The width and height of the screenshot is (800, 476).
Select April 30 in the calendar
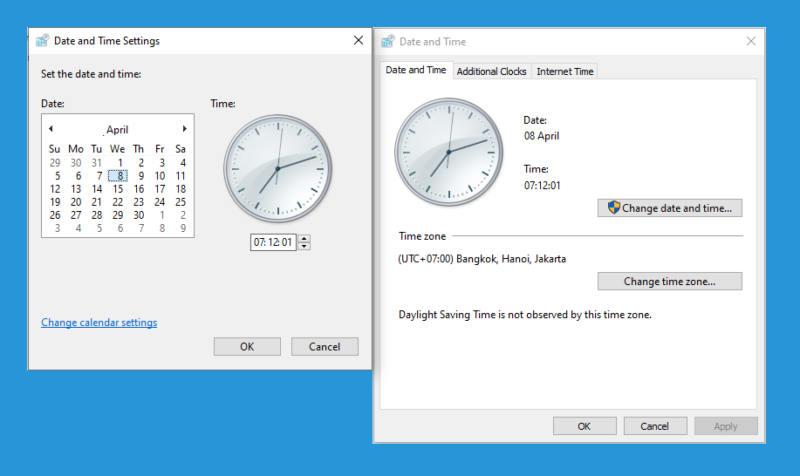click(x=139, y=215)
